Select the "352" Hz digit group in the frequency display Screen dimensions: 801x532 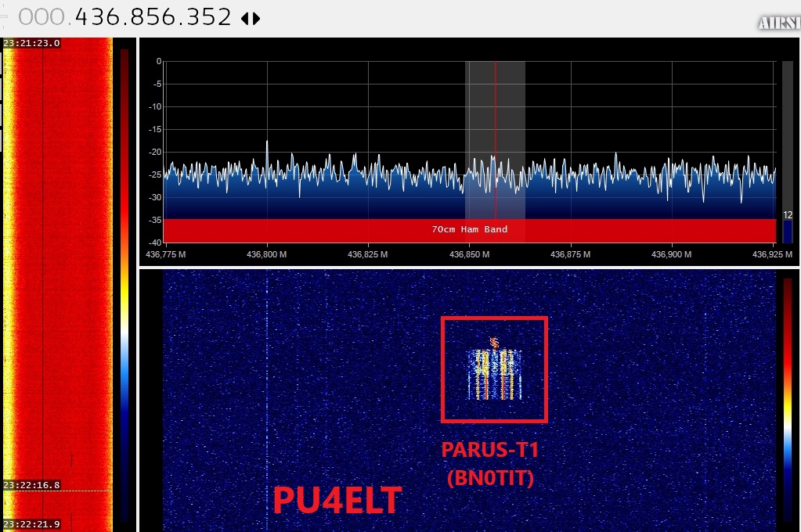click(209, 17)
